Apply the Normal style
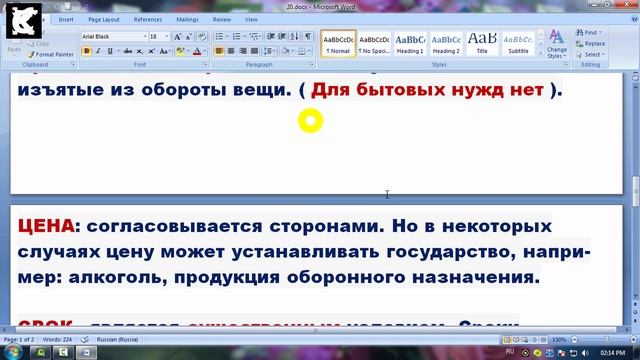The height and width of the screenshot is (360, 640). point(338,43)
